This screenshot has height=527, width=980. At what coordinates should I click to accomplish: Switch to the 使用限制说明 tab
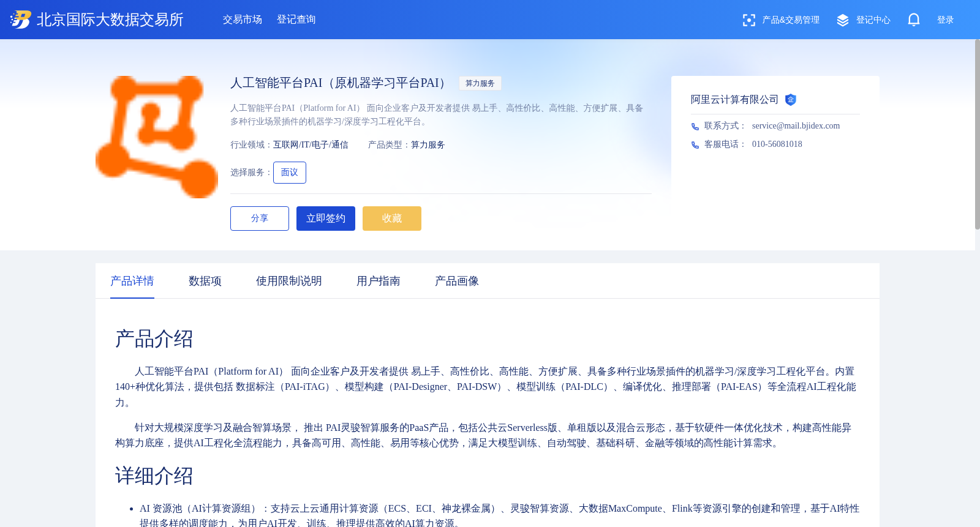289,281
